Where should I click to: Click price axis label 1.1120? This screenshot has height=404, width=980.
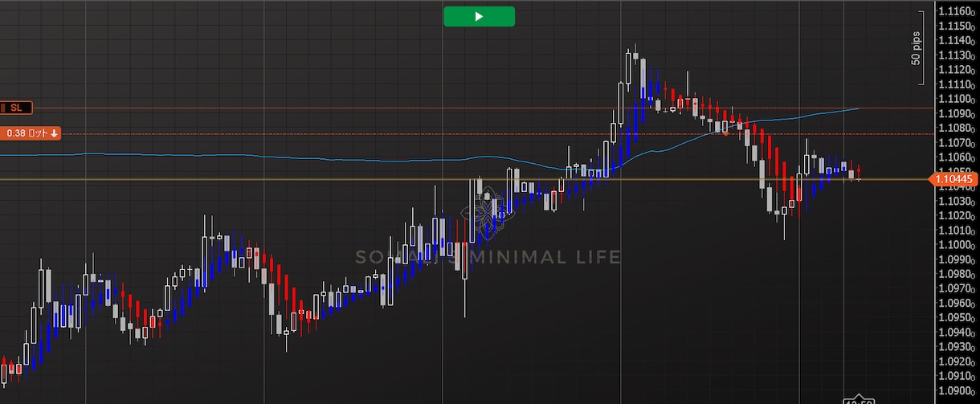coord(958,70)
